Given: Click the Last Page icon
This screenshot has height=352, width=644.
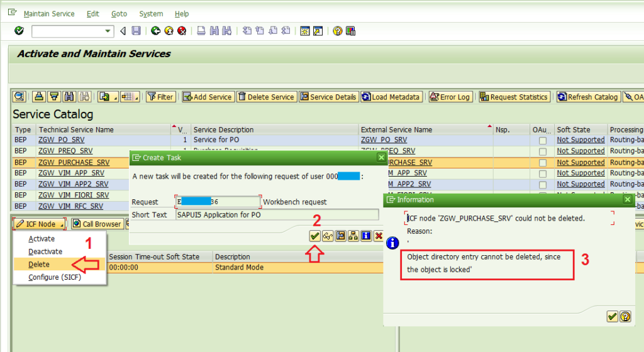Looking at the screenshot, I should pos(286,31).
